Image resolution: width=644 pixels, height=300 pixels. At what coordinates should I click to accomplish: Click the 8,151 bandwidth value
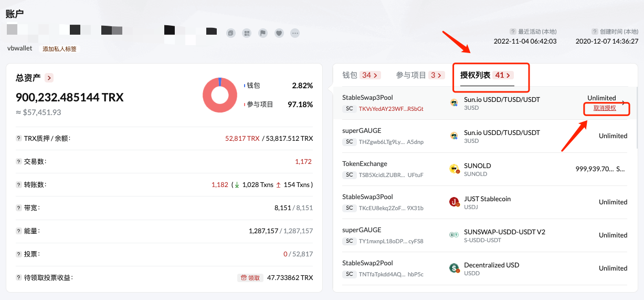click(282, 208)
